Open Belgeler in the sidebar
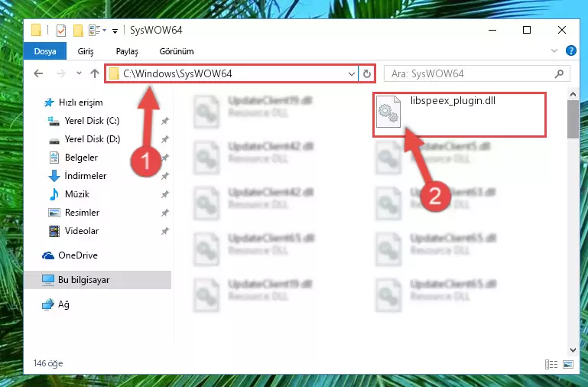Viewport: 588px width, 387px height. (73, 158)
